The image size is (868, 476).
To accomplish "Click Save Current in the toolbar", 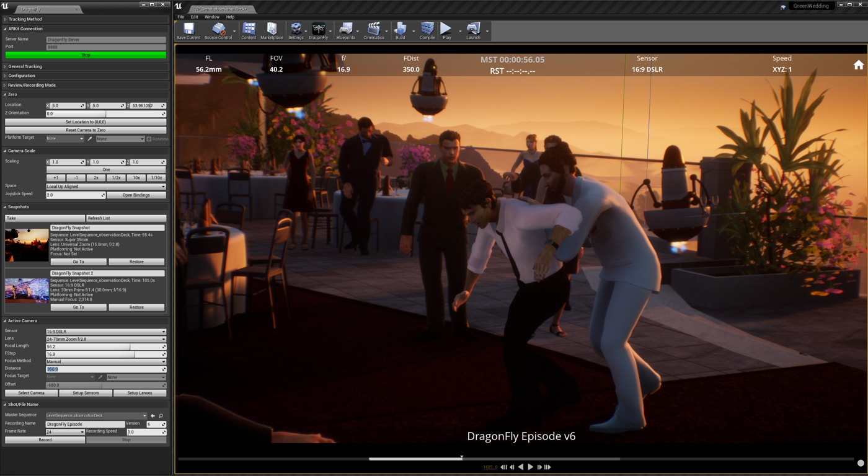I will [x=188, y=31].
